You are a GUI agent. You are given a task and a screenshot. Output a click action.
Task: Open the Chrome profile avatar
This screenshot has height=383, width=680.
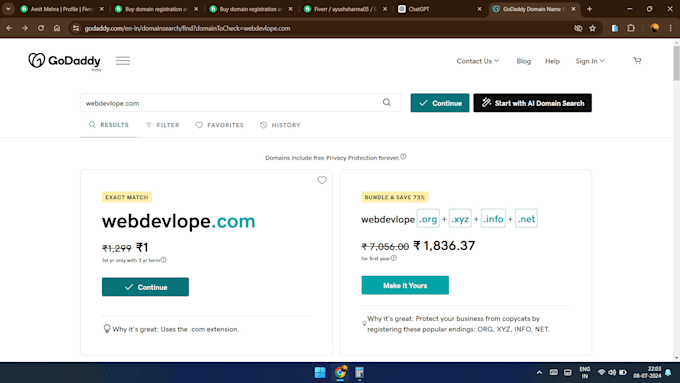[655, 28]
